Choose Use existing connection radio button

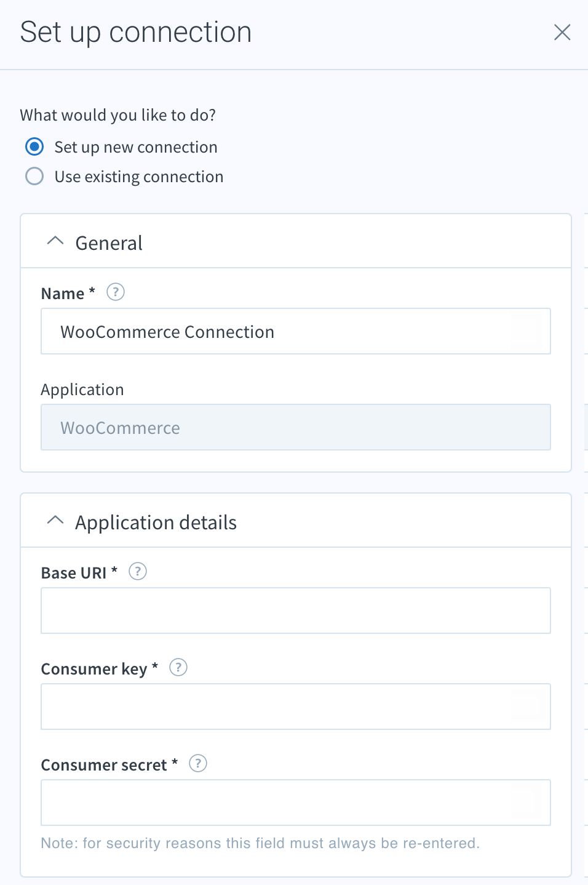[x=34, y=176]
